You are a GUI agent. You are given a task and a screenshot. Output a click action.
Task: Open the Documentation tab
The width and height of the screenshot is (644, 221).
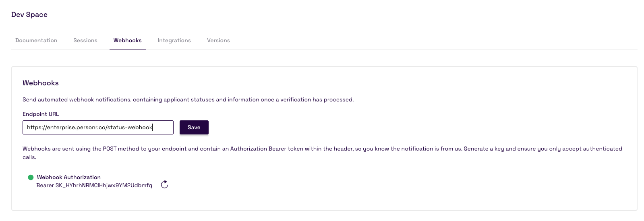point(36,40)
